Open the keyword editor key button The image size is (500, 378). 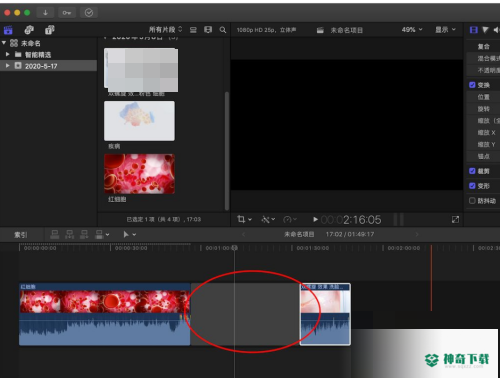pyautogui.click(x=67, y=13)
